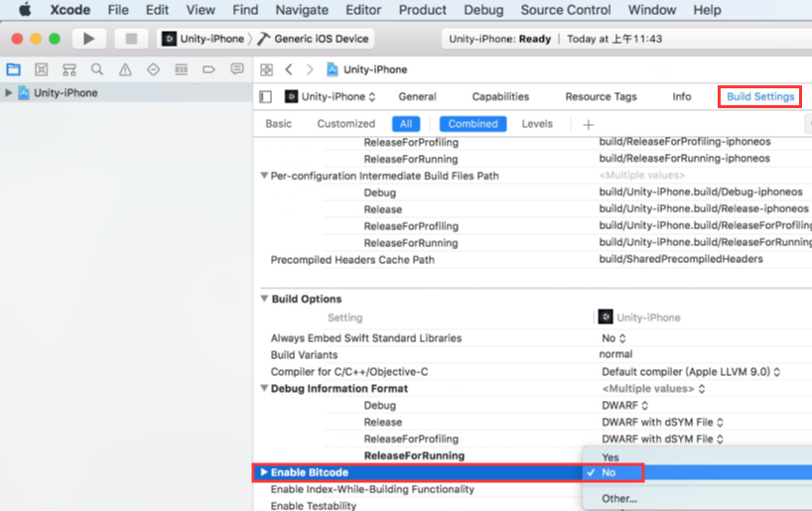Expand the Enable Bitcode setting
Image resolution: width=812 pixels, height=511 pixels.
[x=264, y=472]
